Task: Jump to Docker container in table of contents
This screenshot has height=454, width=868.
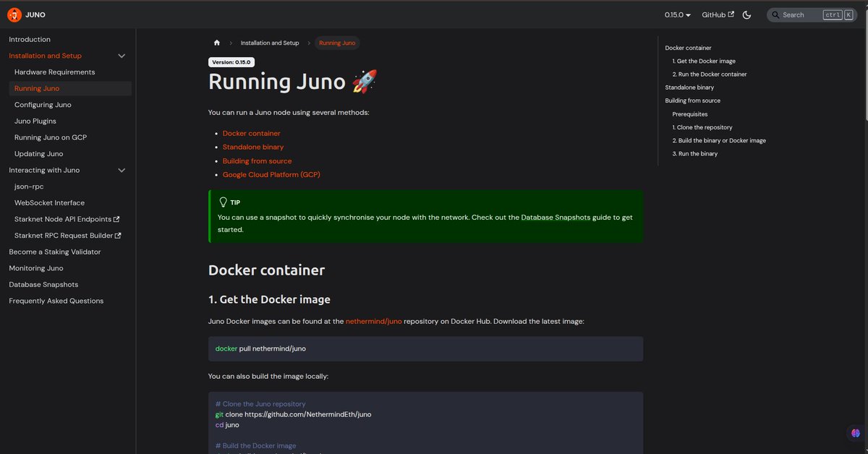Action: coord(688,48)
